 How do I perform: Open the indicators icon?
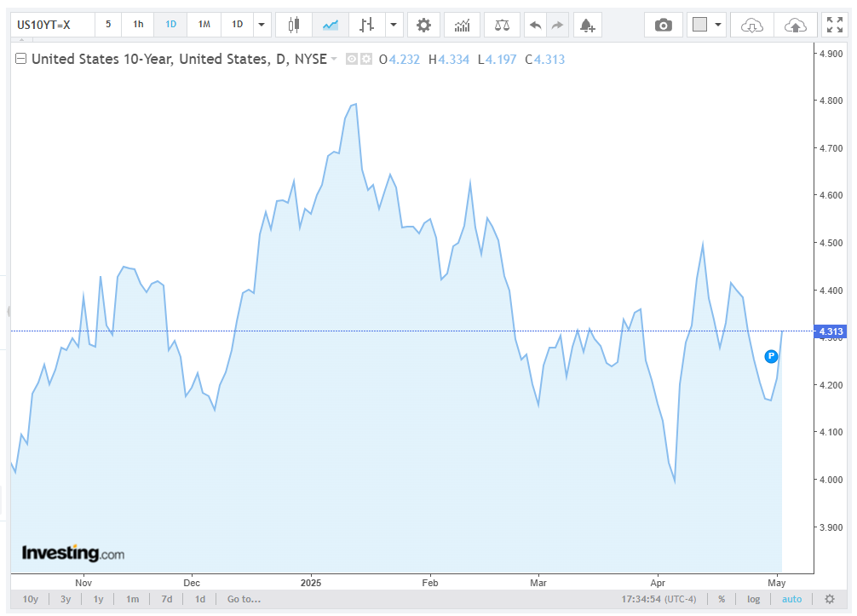[463, 26]
